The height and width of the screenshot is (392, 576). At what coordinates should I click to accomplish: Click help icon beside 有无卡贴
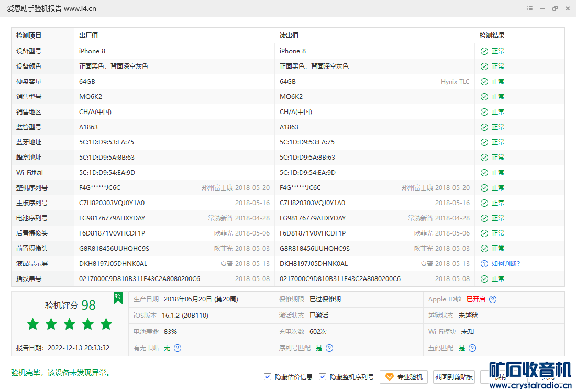(178, 348)
